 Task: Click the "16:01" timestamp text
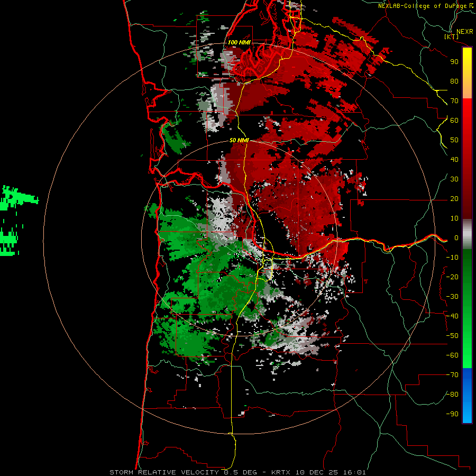click(354, 472)
